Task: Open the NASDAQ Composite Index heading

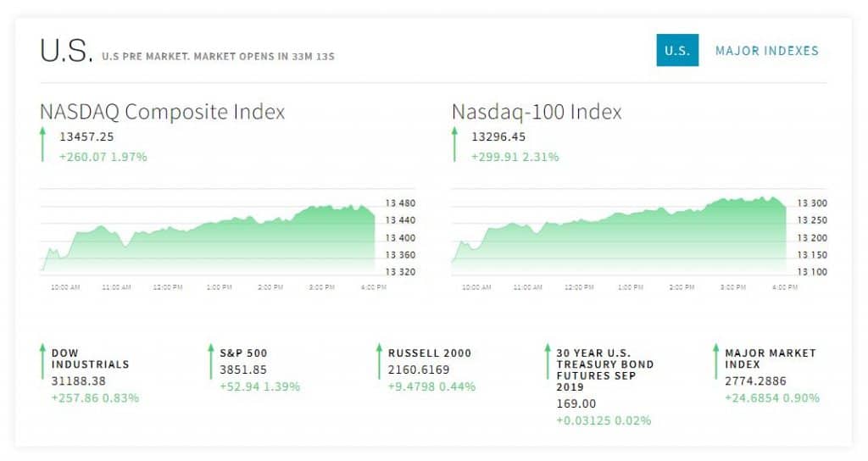Action: pyautogui.click(x=162, y=112)
